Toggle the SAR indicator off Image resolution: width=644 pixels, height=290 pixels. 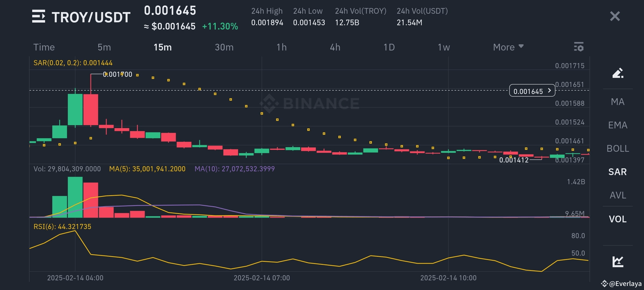617,172
